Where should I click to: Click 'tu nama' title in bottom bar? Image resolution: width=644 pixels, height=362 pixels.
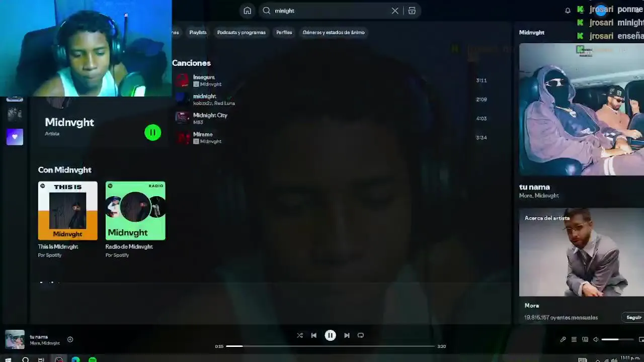tap(39, 337)
